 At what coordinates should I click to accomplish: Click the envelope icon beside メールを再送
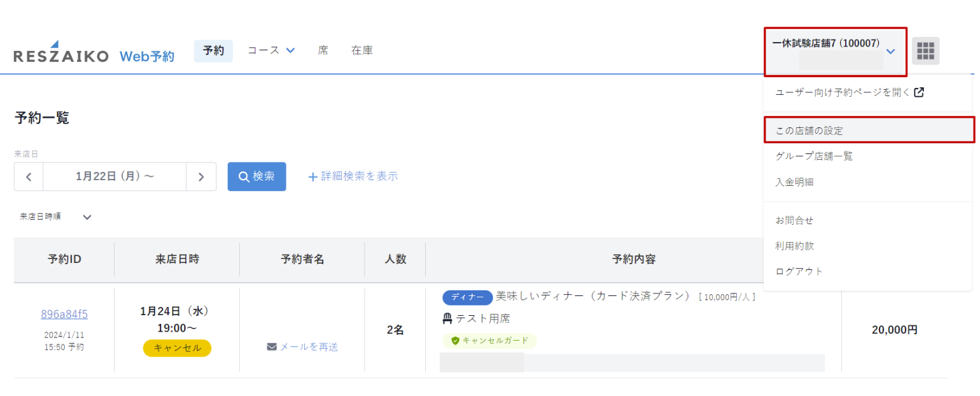(x=272, y=347)
